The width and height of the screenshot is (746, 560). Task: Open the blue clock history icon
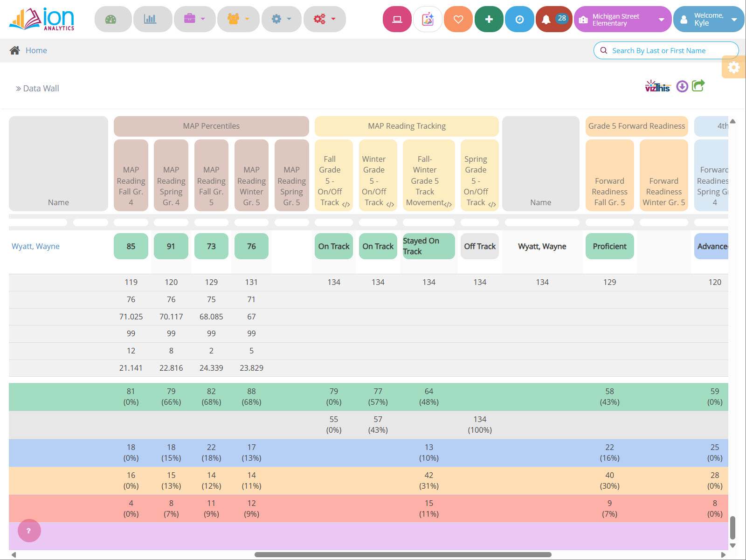pos(519,19)
